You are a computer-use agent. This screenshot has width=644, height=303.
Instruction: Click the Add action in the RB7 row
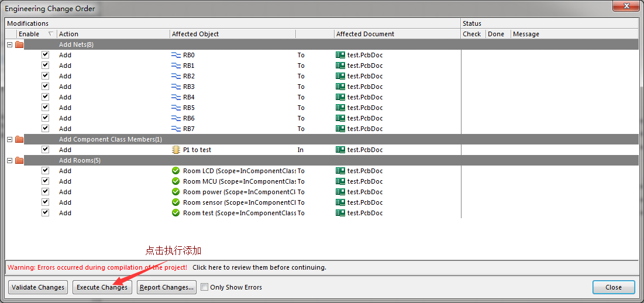(66, 129)
